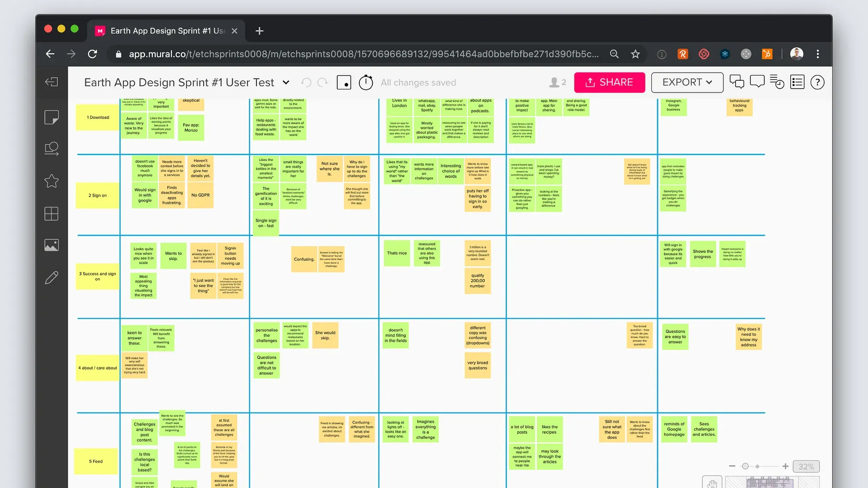Image resolution: width=868 pixels, height=488 pixels.
Task: Start the timer from the toolbar
Action: (366, 82)
